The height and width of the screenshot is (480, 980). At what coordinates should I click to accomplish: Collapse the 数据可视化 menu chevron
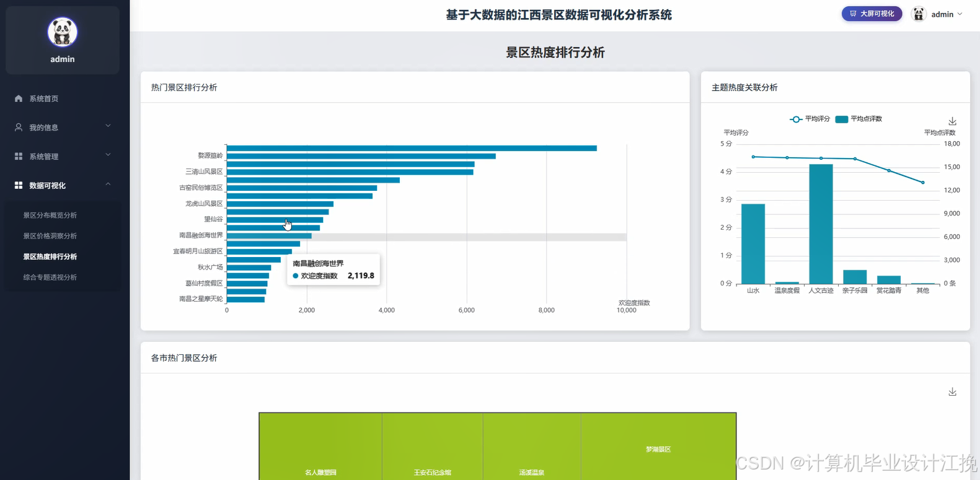pos(108,184)
